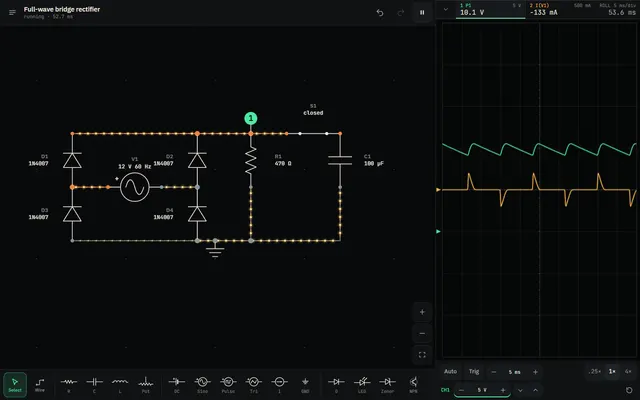Set simulation speed to 4x
The width and height of the screenshot is (640, 400).
coord(628,371)
